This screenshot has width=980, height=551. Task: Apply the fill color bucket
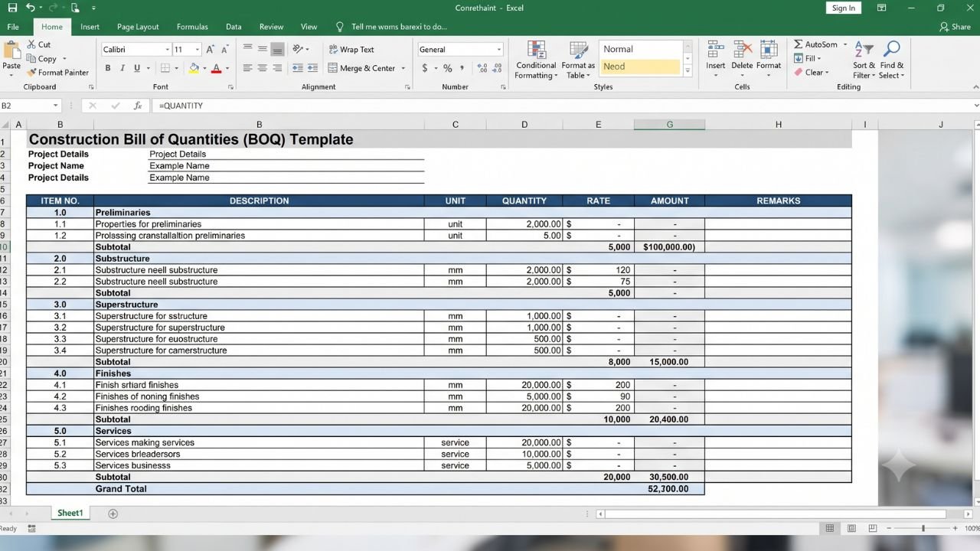(194, 68)
